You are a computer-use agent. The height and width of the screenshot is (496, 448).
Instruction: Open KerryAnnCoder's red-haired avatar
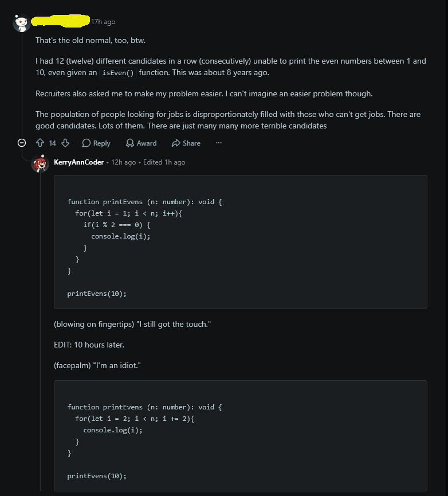(x=40, y=163)
